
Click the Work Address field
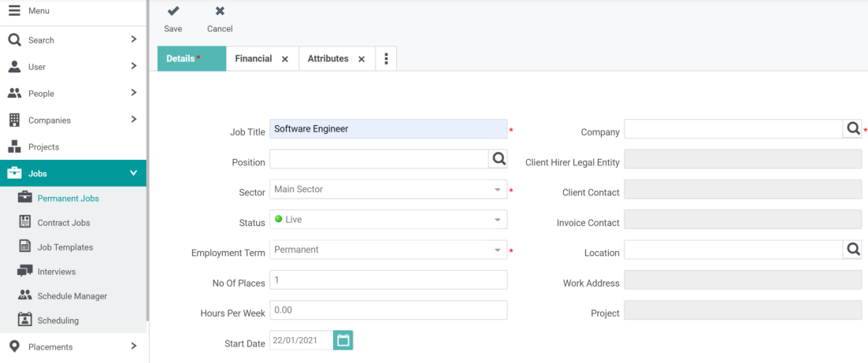coord(742,280)
